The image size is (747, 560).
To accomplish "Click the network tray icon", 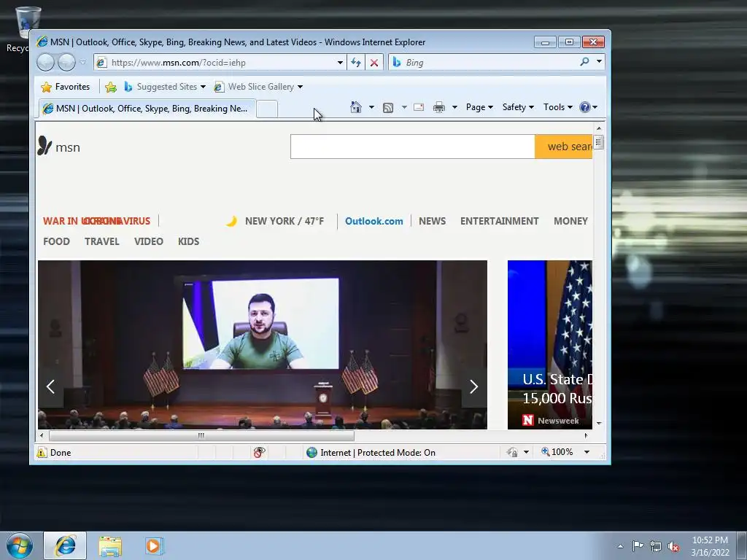I will pos(656,547).
